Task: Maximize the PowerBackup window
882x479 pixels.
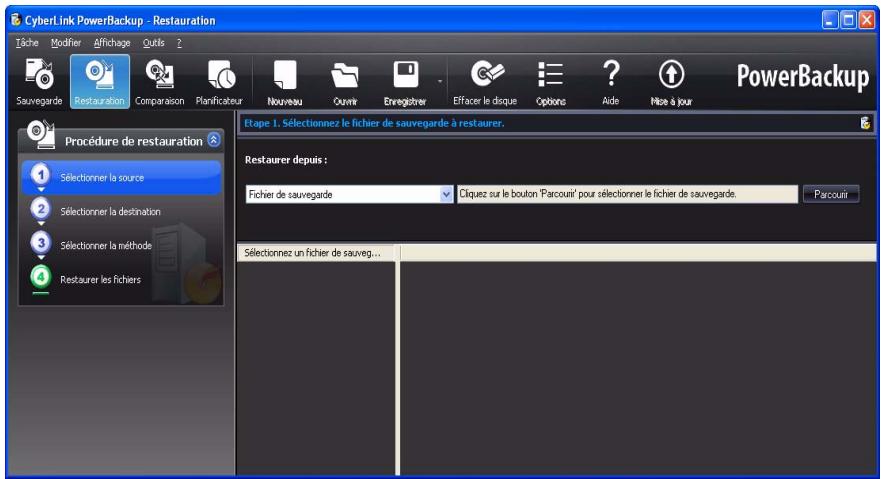Action: (848, 20)
